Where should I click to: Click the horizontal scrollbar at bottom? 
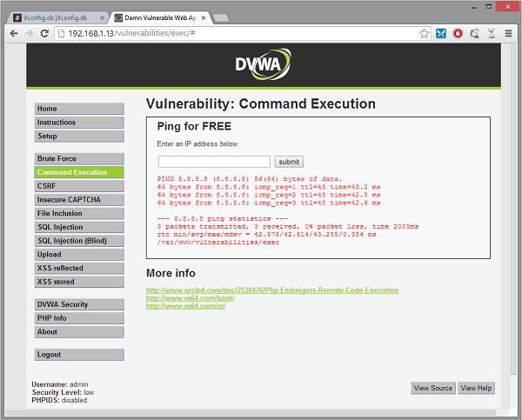pyautogui.click(x=251, y=413)
